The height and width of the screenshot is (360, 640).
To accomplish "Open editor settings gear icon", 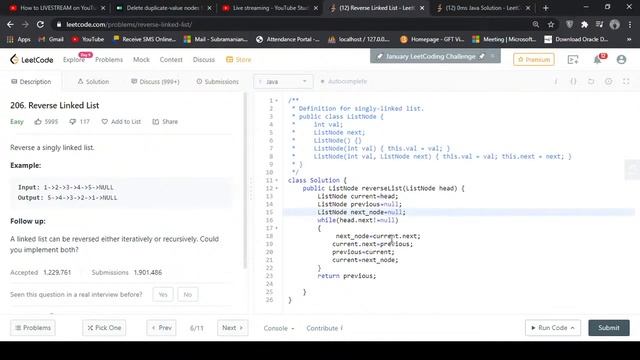I will 609,82.
